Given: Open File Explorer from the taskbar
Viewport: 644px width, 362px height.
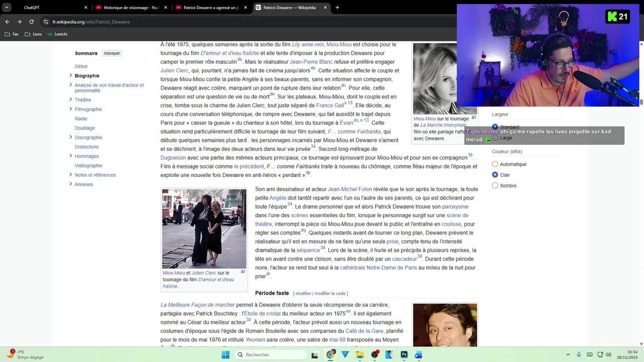Looking at the screenshot, I should [360, 354].
